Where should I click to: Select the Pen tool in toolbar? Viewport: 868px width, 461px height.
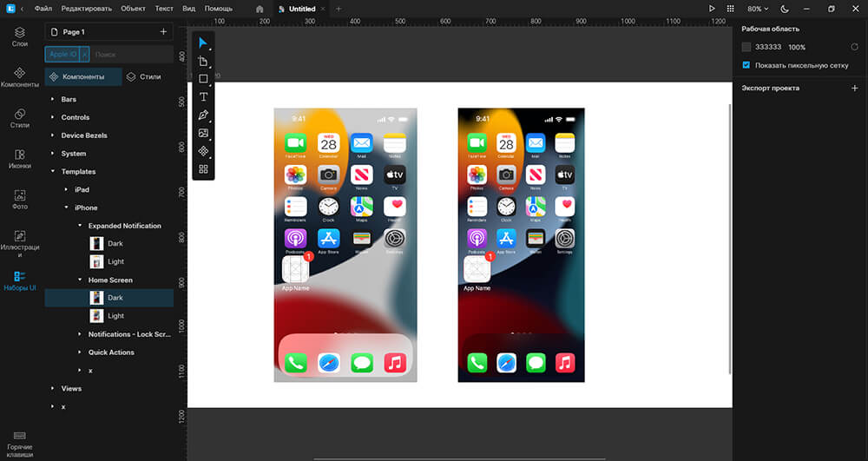tap(203, 115)
